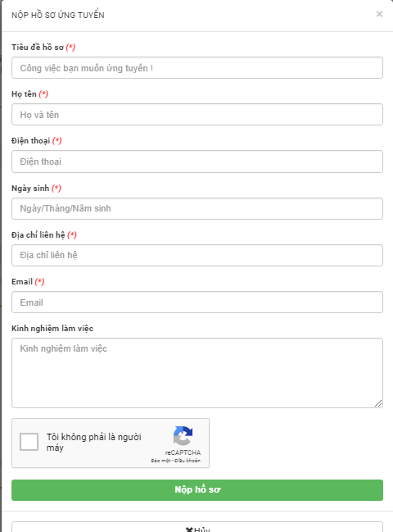This screenshot has width=393, height=532.
Task: Click the Kinh nghiệm làm việc label
Action: (x=52, y=329)
